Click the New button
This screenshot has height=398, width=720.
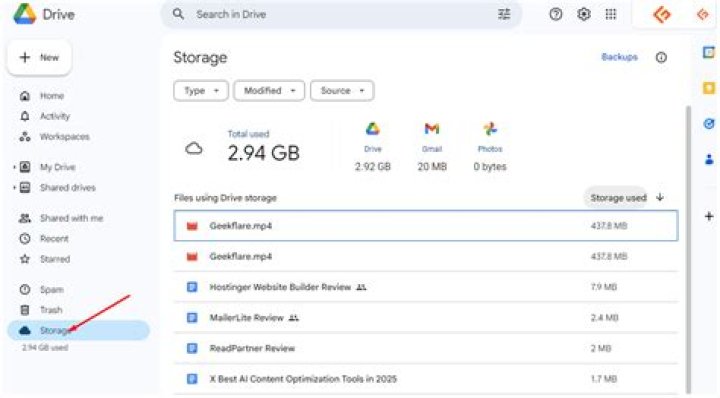(39, 57)
